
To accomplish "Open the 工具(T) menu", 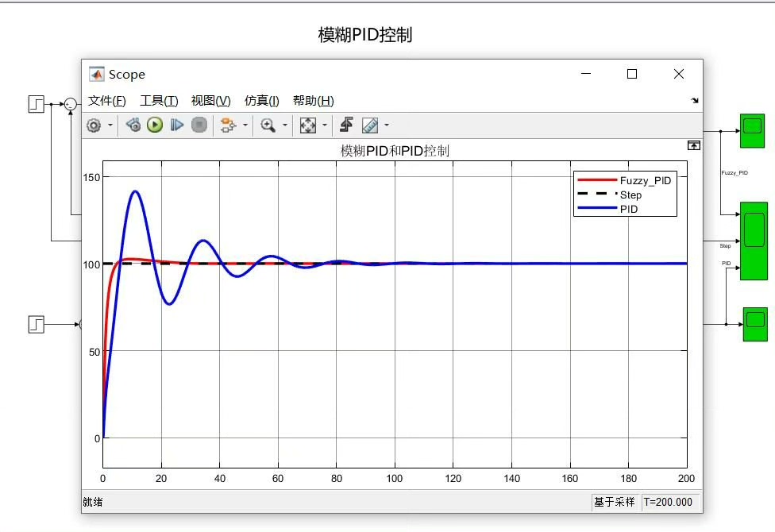I will point(157,100).
